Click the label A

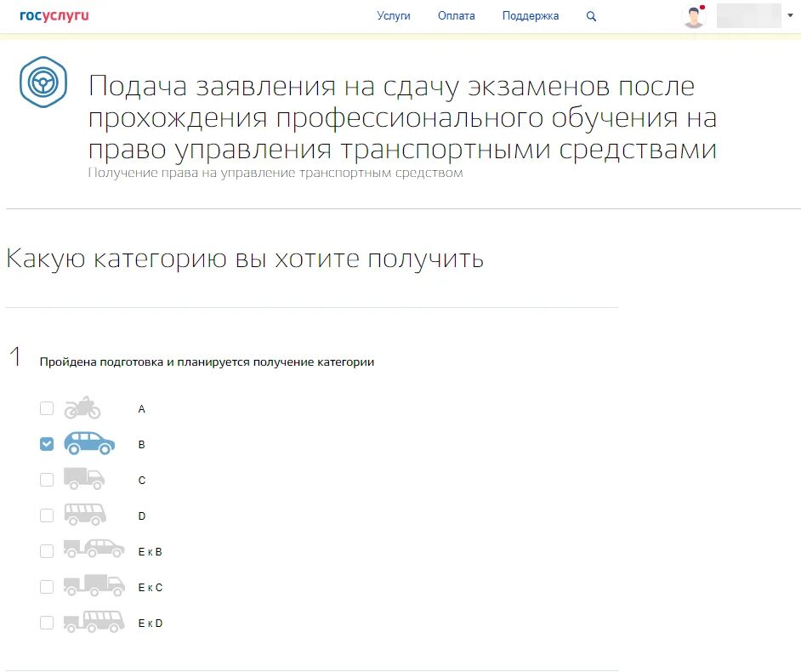tap(141, 409)
